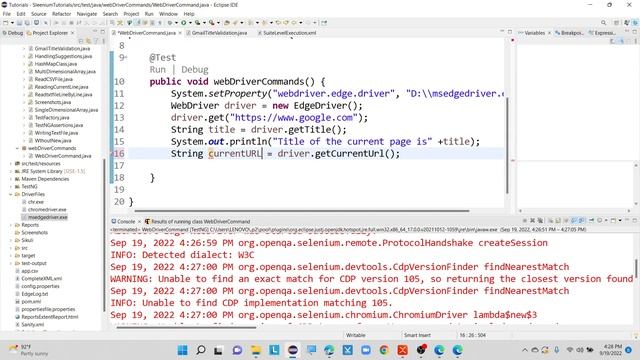Image resolution: width=640 pixels, height=360 pixels.
Task: Expand the test-output folder
Action: [11, 263]
